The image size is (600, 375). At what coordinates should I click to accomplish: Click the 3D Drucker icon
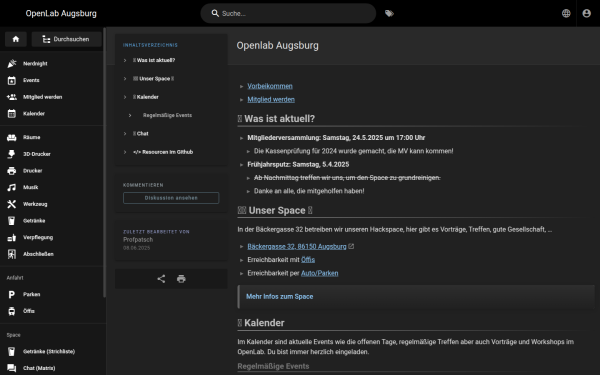coord(12,154)
